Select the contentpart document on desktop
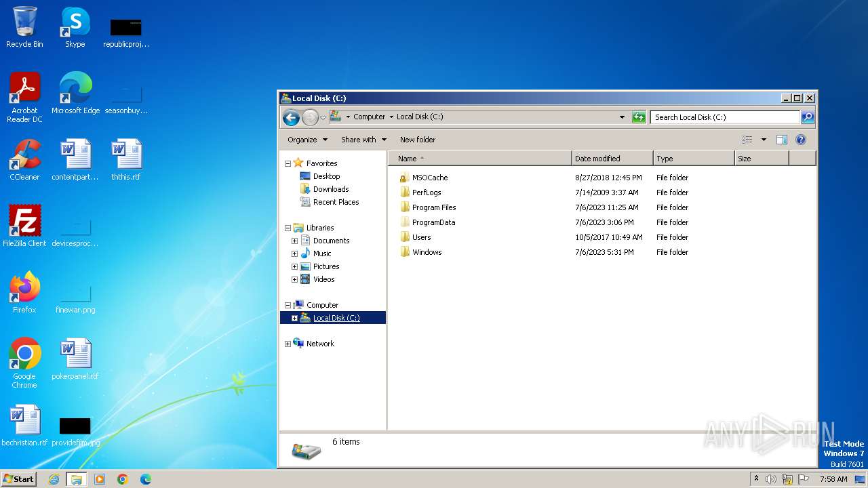Viewport: 868px width, 488px height. tap(75, 160)
